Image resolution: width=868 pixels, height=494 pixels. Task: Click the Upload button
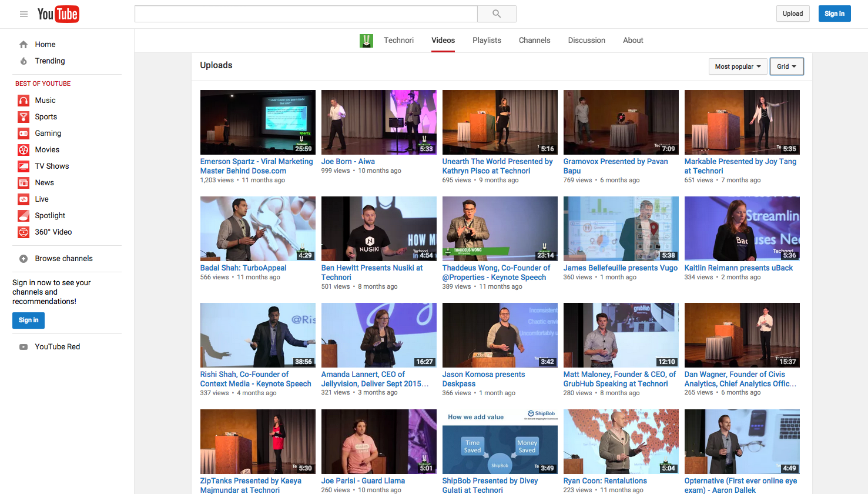pyautogui.click(x=793, y=14)
